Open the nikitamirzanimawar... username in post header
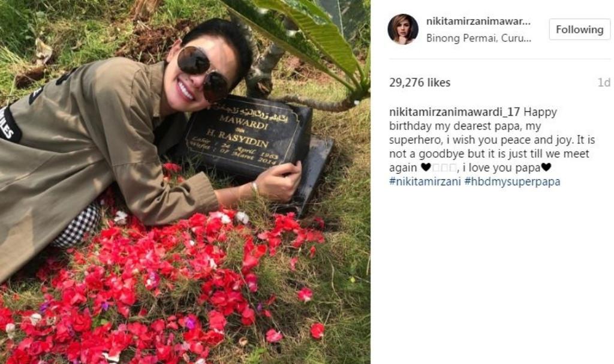Viewport: 614px width, 364px height. 478,22
